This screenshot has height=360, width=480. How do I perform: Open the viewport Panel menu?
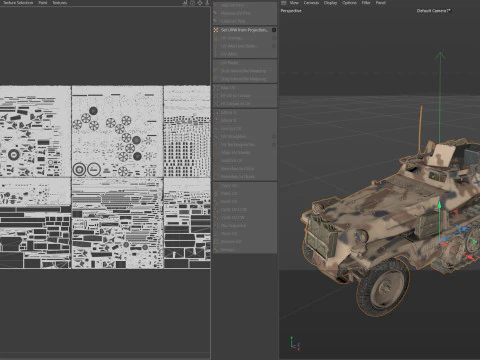(x=381, y=3)
